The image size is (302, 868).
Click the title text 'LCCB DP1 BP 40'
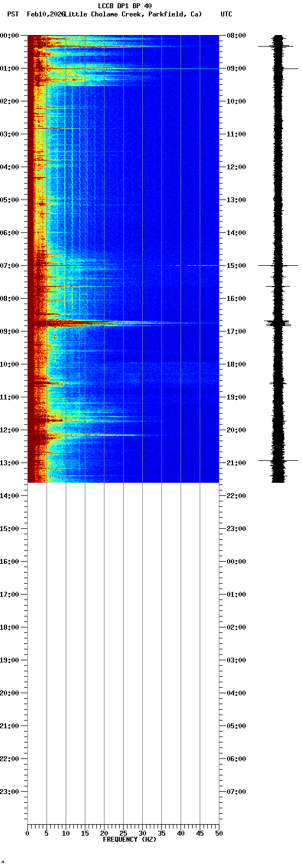(x=125, y=6)
